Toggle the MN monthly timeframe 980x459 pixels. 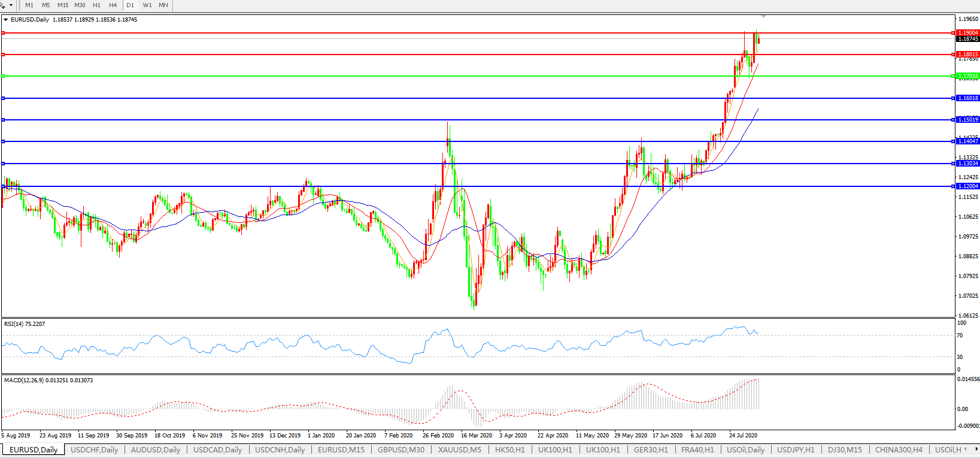point(163,5)
